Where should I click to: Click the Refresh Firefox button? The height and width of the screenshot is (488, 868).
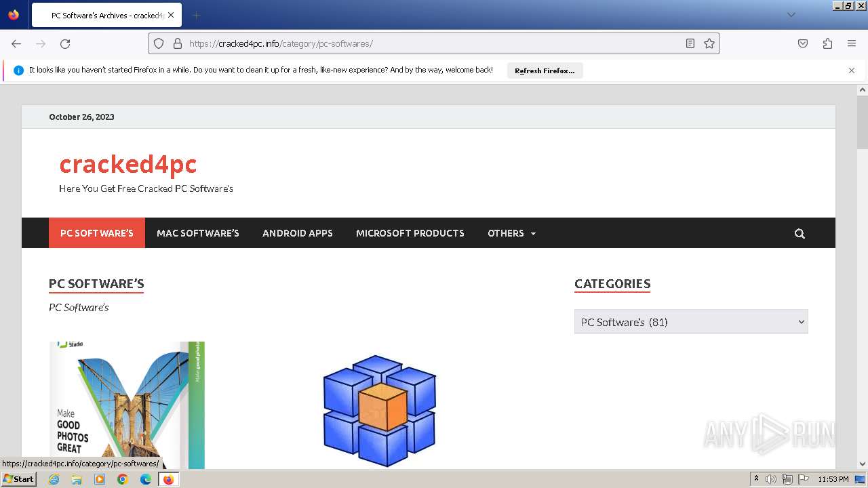pyautogui.click(x=545, y=70)
